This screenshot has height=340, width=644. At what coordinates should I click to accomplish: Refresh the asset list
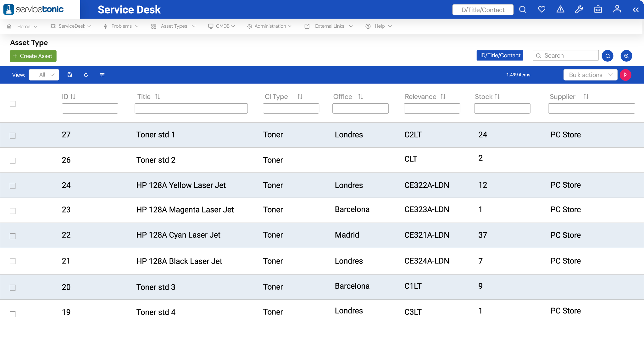tap(86, 75)
